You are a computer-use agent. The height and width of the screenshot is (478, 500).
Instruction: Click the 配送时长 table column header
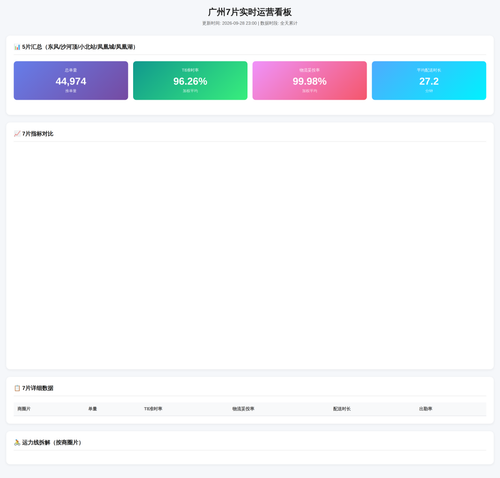(342, 409)
